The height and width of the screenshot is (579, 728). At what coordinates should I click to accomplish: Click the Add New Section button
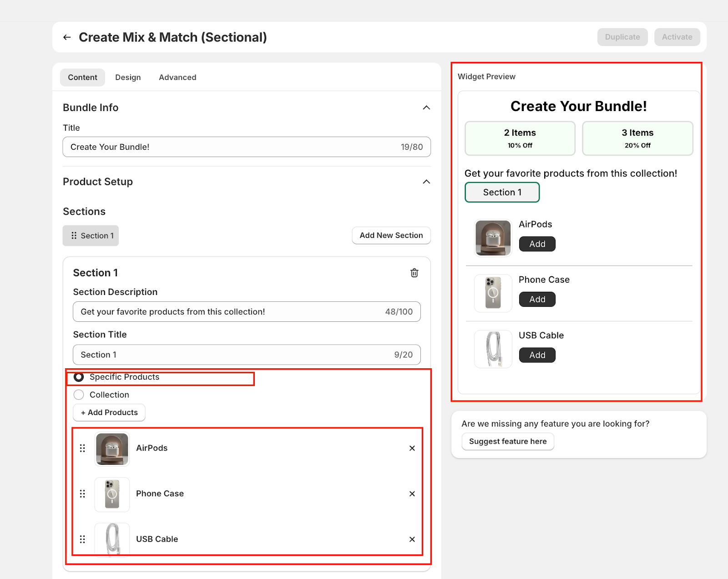(x=391, y=235)
